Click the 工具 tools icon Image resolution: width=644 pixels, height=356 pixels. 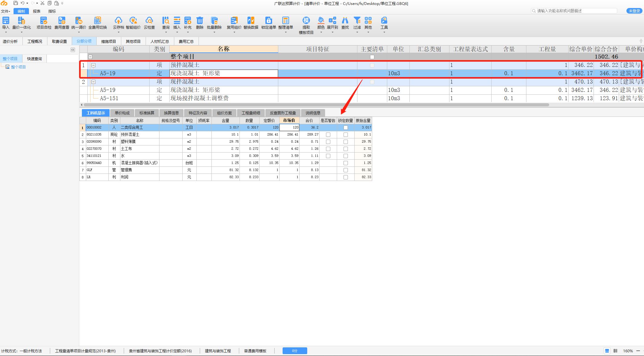pos(384,21)
